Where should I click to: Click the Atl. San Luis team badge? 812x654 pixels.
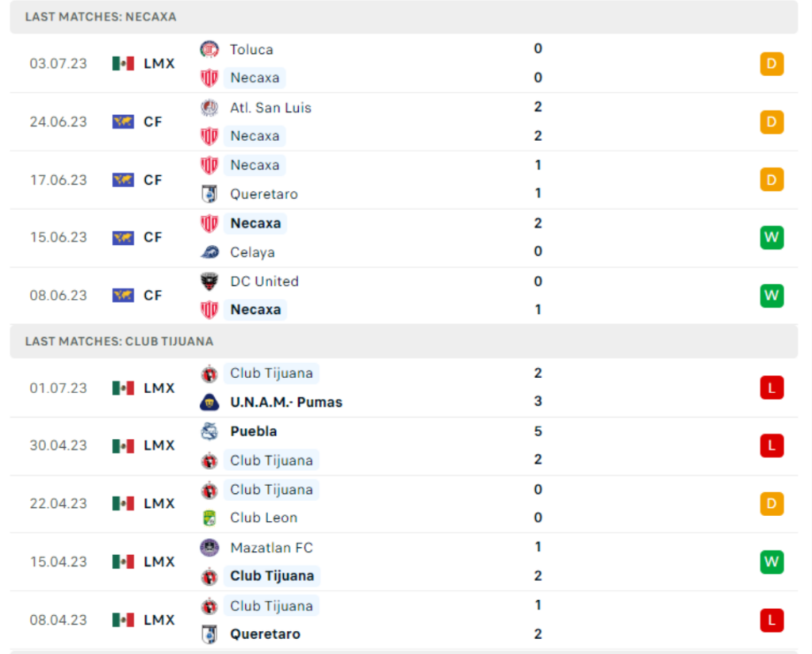pyautogui.click(x=209, y=107)
